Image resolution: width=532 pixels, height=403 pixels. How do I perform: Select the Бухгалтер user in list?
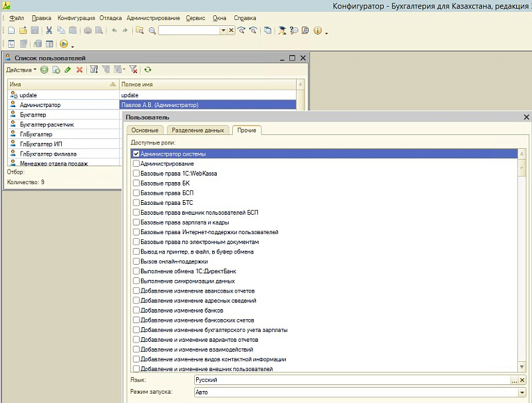pos(33,114)
